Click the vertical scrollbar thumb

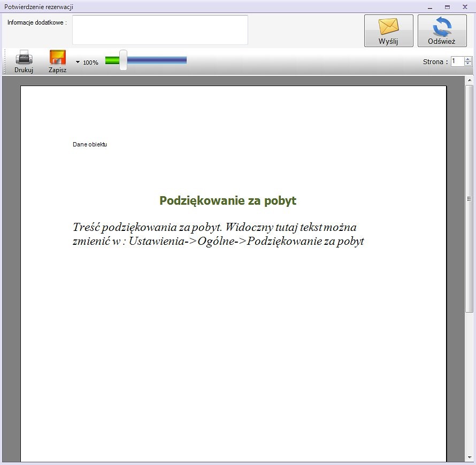pos(470,199)
